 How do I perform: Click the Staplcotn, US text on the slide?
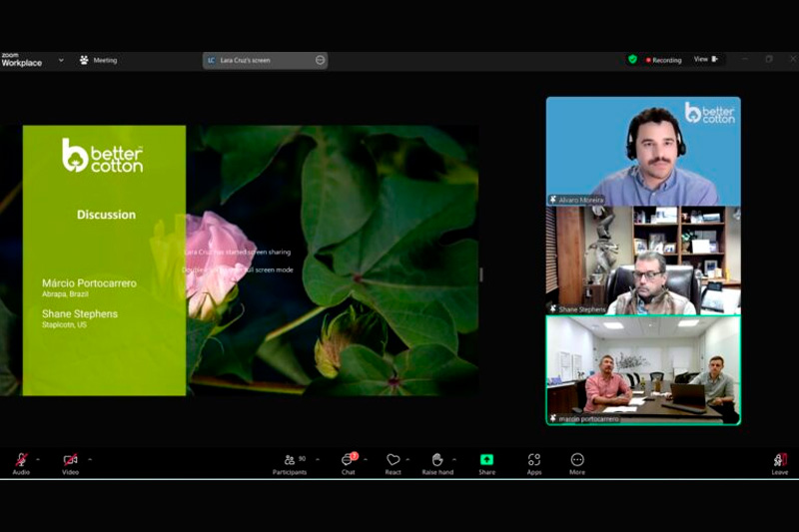pos(64,324)
